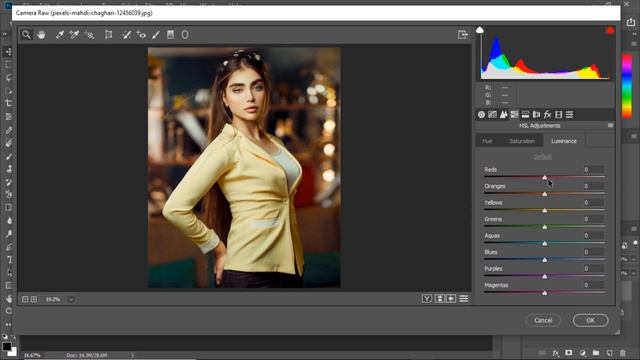Copy current settings to Before icon
The height and width of the screenshot is (360, 640).
point(451,299)
